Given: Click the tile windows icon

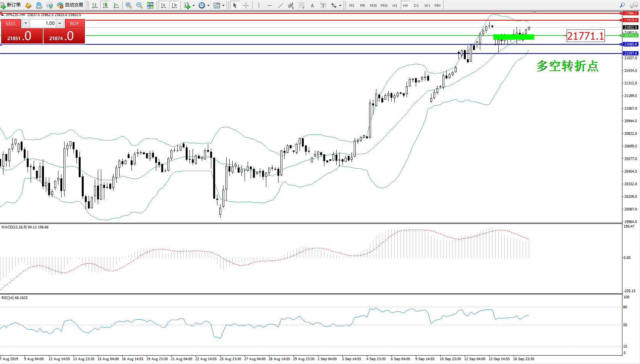Looking at the screenshot, I should [x=150, y=5].
